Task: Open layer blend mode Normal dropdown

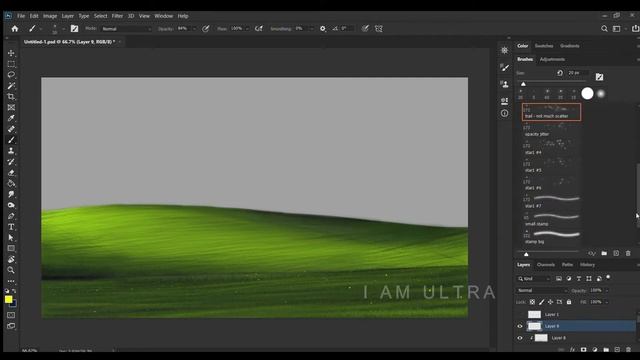Action: click(542, 291)
